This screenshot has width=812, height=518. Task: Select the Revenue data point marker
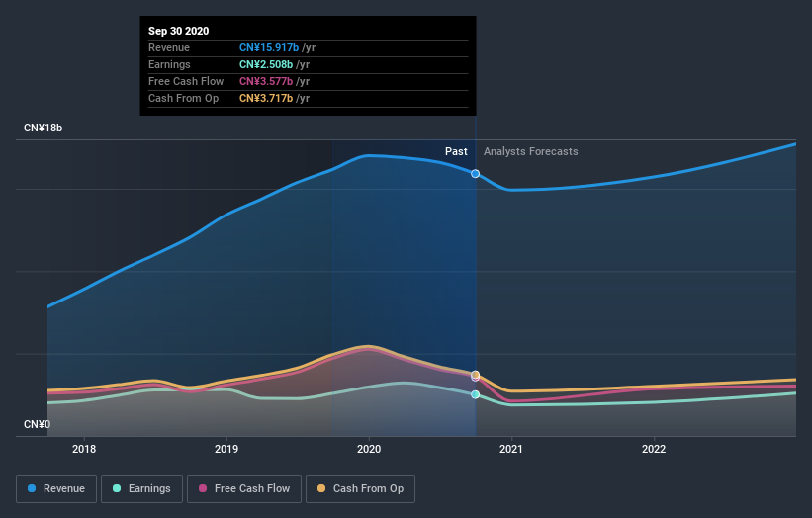pyautogui.click(x=475, y=174)
